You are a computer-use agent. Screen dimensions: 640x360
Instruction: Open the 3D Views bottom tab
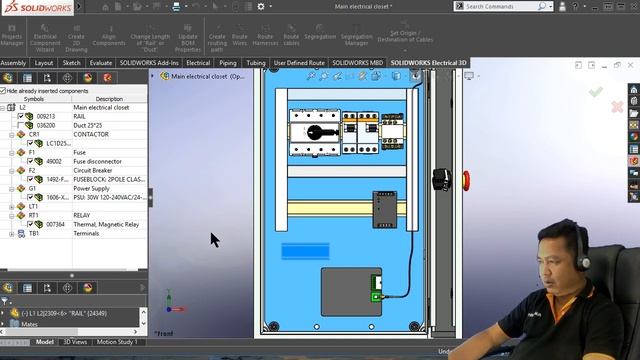(75, 342)
